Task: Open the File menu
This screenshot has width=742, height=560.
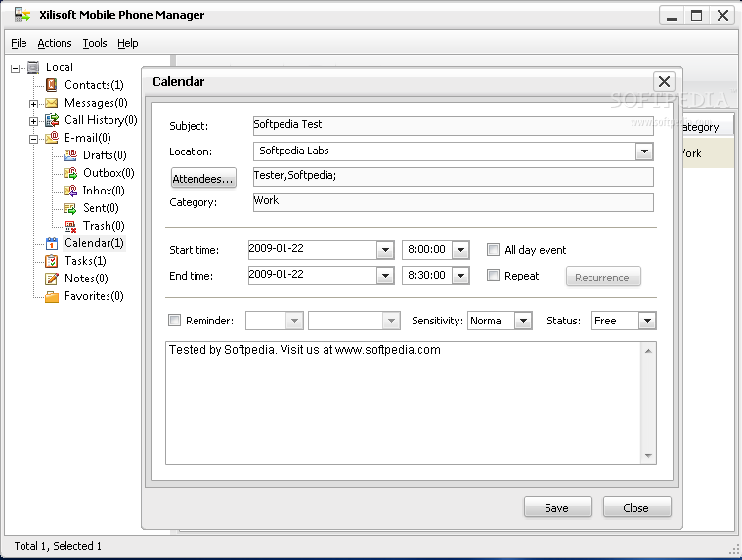Action: [19, 43]
